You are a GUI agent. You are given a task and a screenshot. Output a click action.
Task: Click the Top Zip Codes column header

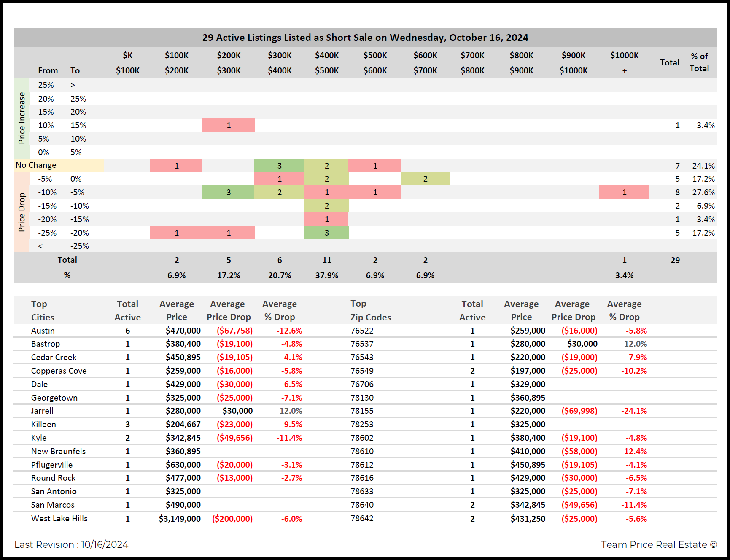coord(370,310)
